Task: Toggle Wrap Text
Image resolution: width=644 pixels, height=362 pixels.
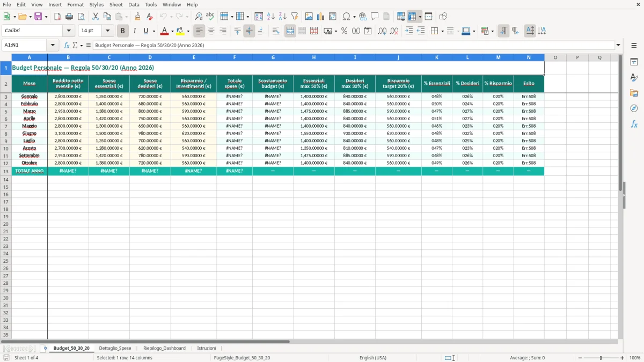Action: 276,31
